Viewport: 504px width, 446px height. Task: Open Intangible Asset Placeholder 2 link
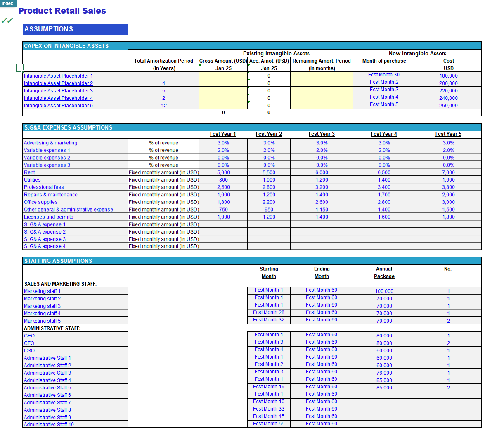[58, 83]
